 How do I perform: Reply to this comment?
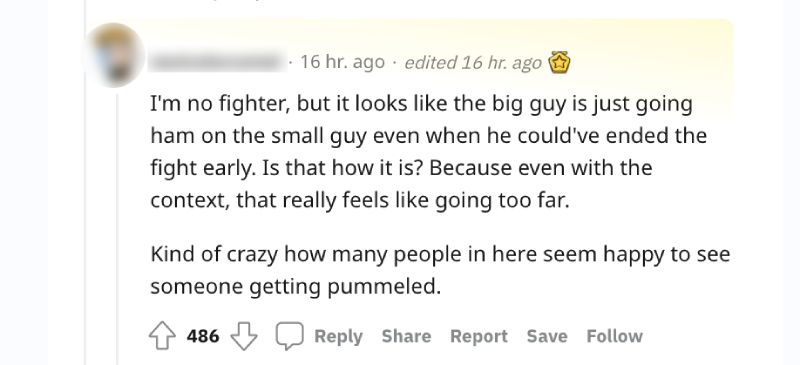338,336
